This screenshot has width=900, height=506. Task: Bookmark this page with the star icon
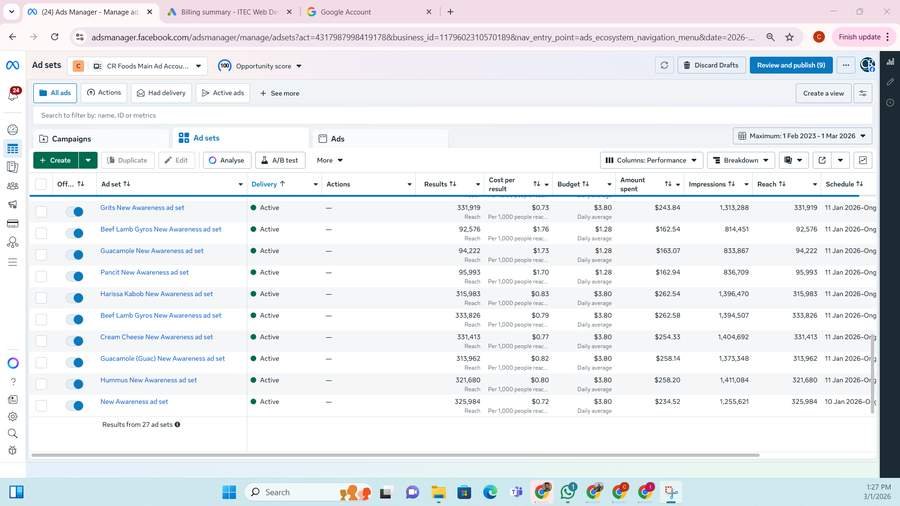(789, 37)
